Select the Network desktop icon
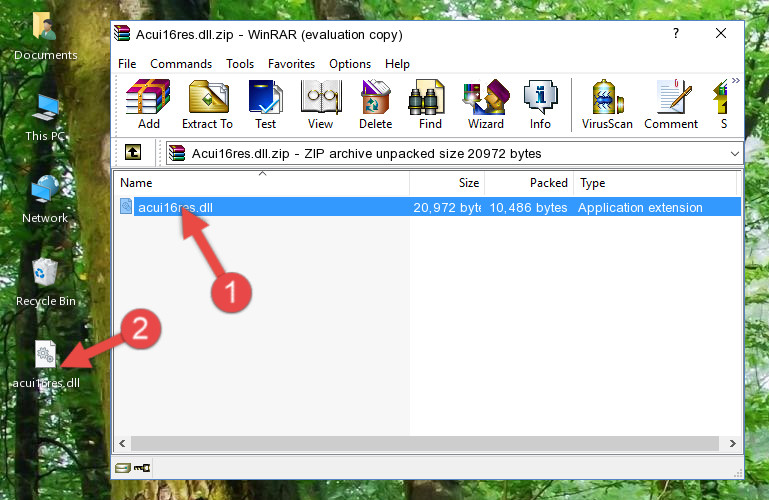The height and width of the screenshot is (500, 769). pos(45,199)
